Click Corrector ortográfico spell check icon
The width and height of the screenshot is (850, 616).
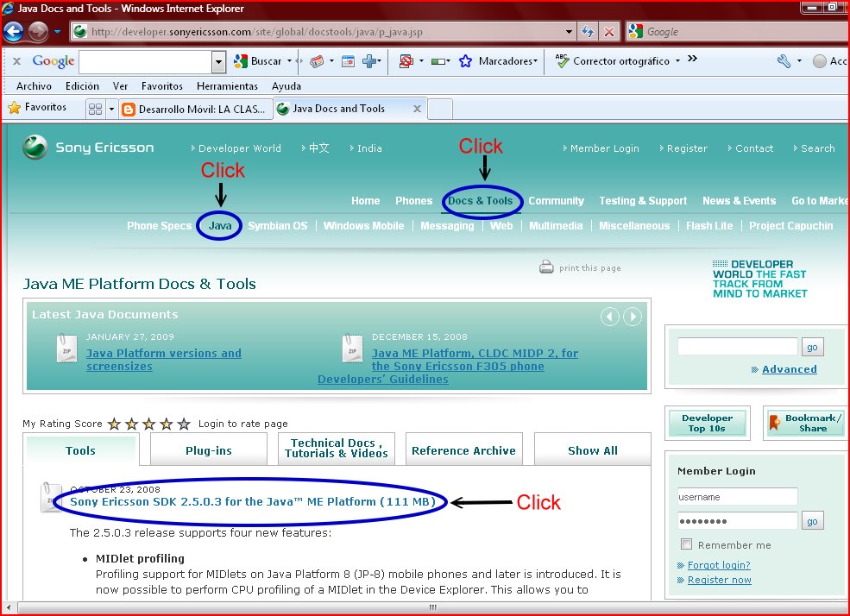click(x=563, y=60)
